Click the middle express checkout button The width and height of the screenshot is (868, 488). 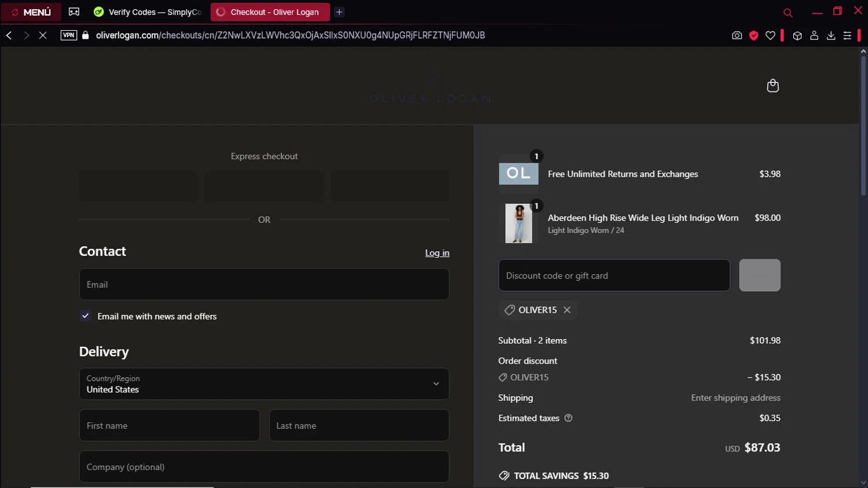264,186
